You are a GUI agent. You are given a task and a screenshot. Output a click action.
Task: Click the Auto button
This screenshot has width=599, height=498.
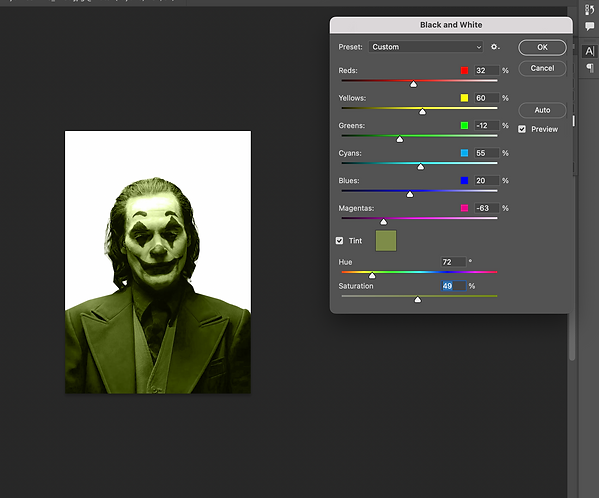pos(542,110)
